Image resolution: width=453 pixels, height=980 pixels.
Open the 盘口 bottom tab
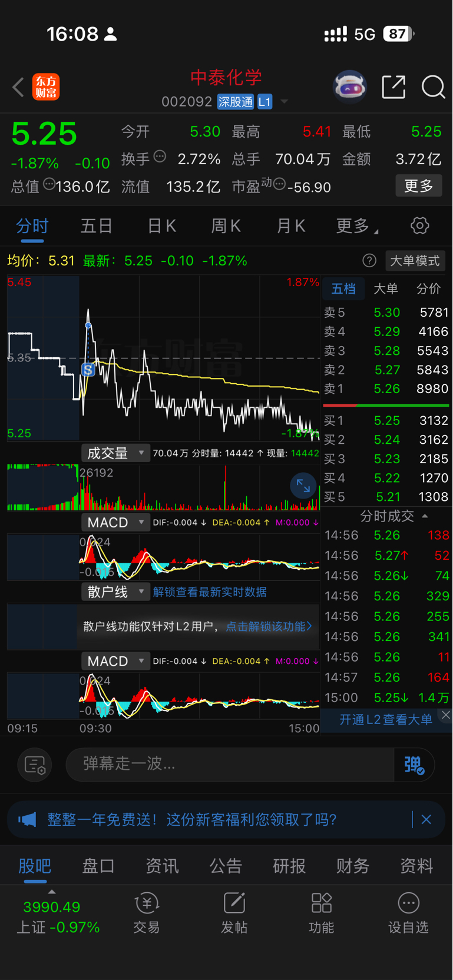pyautogui.click(x=98, y=866)
